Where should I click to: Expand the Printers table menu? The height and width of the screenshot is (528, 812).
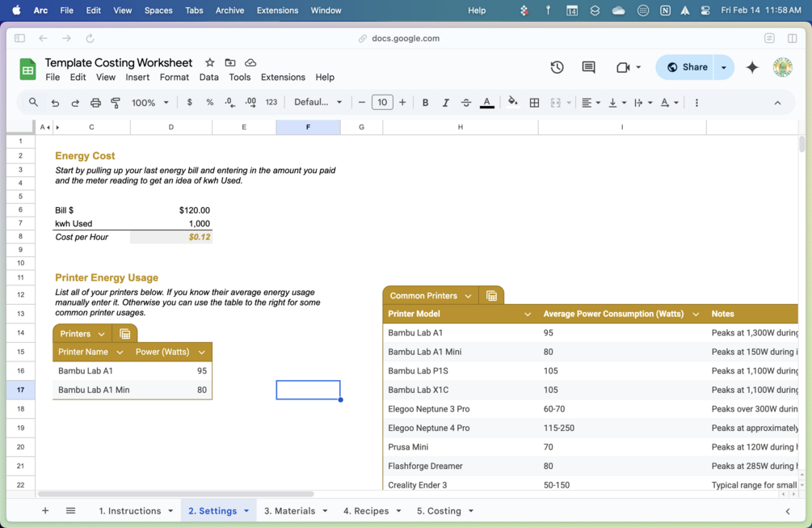[x=102, y=334]
